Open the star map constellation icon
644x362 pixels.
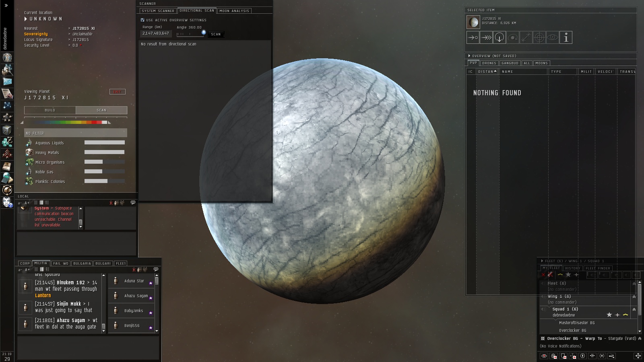coord(7,105)
